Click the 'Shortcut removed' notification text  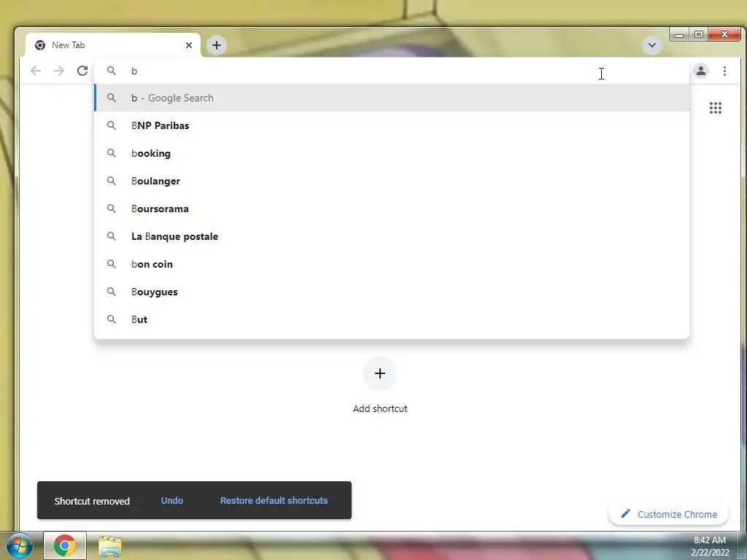click(x=92, y=501)
